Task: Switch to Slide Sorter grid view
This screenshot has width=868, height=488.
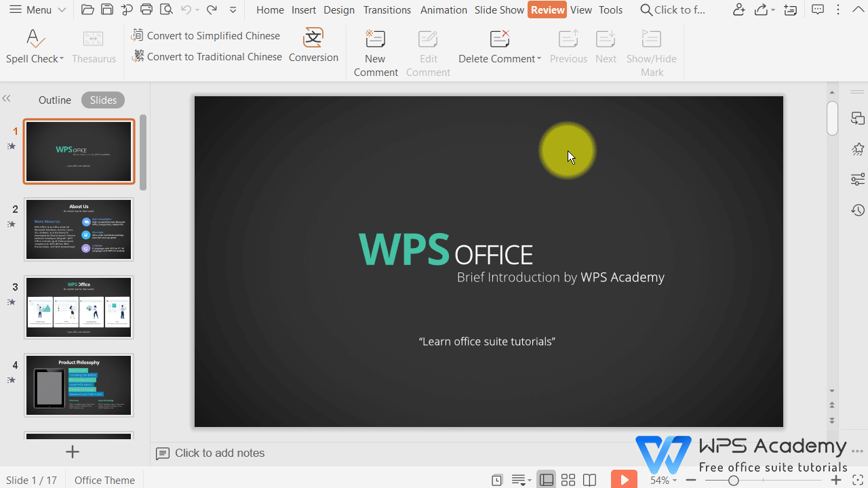Action: click(x=568, y=480)
